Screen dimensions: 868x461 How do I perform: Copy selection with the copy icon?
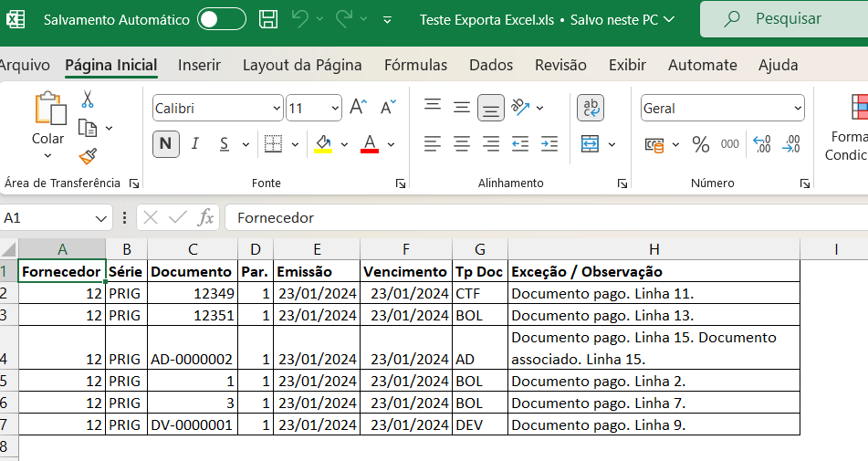[88, 128]
